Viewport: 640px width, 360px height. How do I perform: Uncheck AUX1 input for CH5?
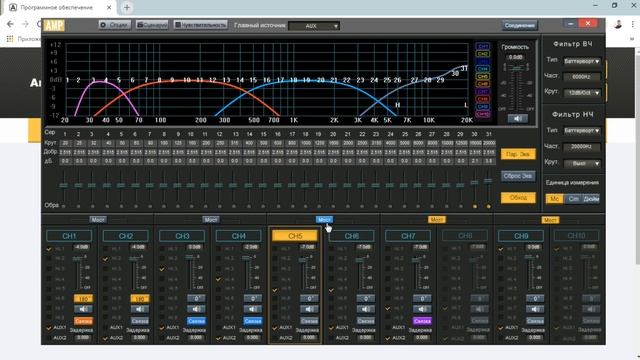click(275, 328)
